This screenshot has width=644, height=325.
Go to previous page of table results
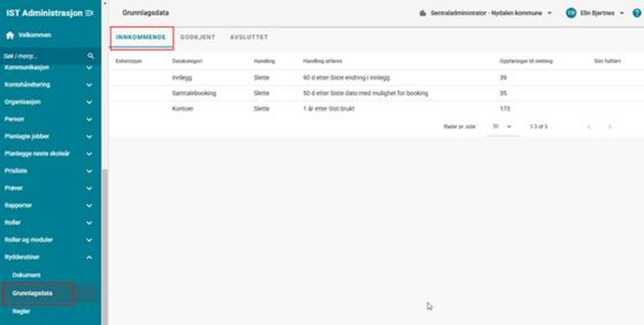(x=588, y=126)
